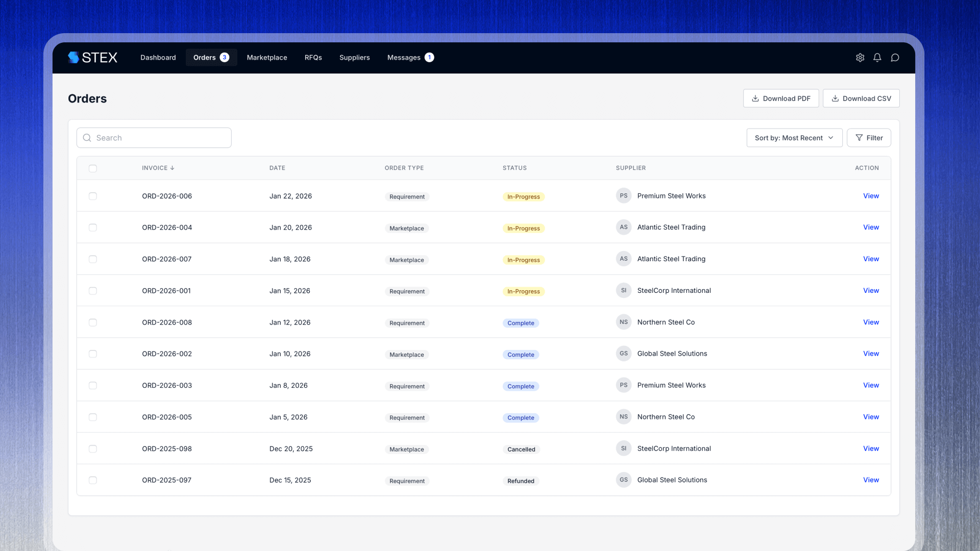The width and height of the screenshot is (980, 551).
Task: Click the Invoice column sort arrow
Action: pyautogui.click(x=173, y=168)
